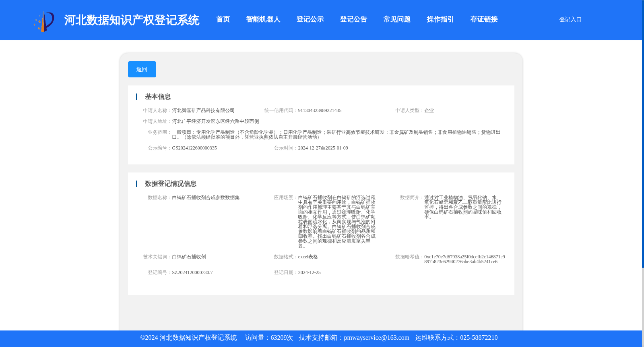Select footer copyright ©2024 河北数据知识产权登记系统
Screen dimensions: 644x347
coord(188,338)
